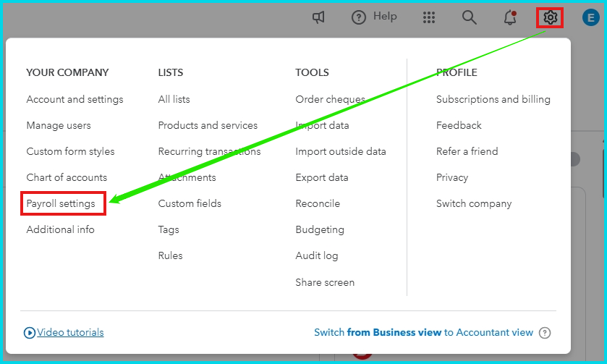Screen dimensions: 607x364
Task: Open the apps grid icon
Action: (x=429, y=17)
